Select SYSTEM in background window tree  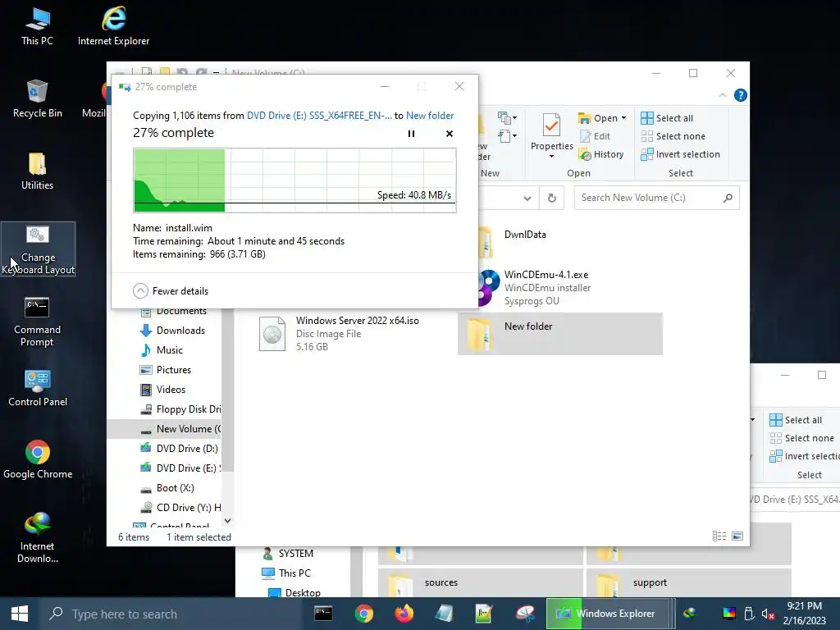click(x=288, y=554)
